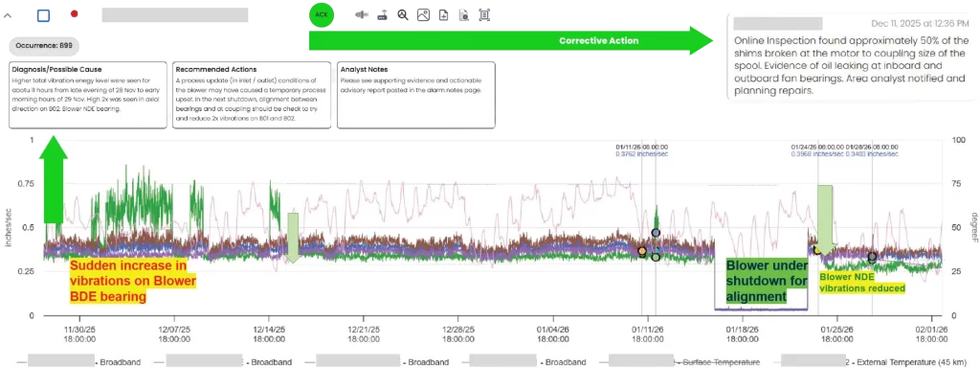Viewport: 980px width, 368px height.
Task: Collapse the alarm row with chevron
Action: click(7, 15)
